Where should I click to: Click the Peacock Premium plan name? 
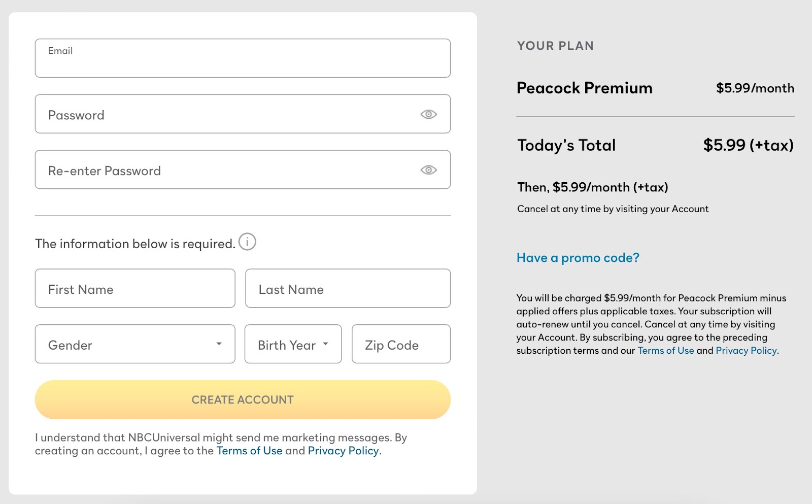pyautogui.click(x=584, y=88)
